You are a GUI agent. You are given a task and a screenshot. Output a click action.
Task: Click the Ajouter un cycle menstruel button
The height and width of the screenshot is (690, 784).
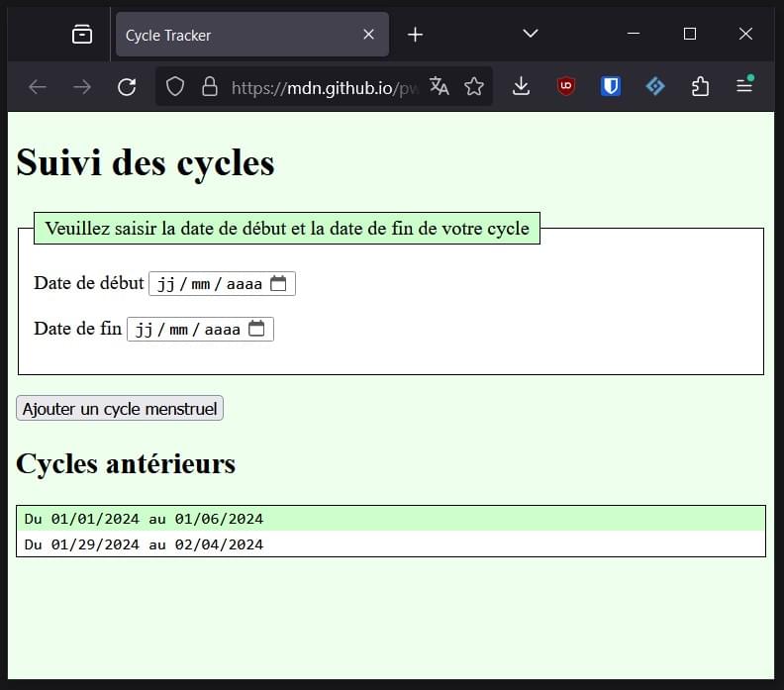tap(120, 409)
